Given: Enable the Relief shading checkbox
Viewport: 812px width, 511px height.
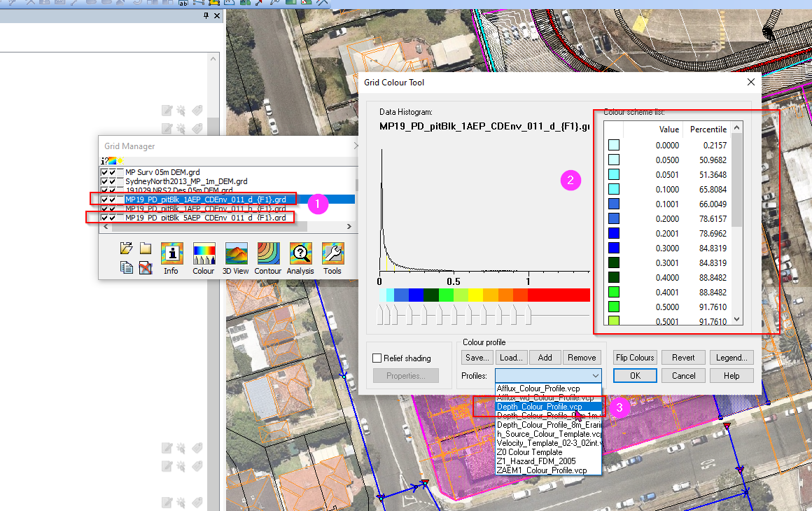Looking at the screenshot, I should coord(377,358).
